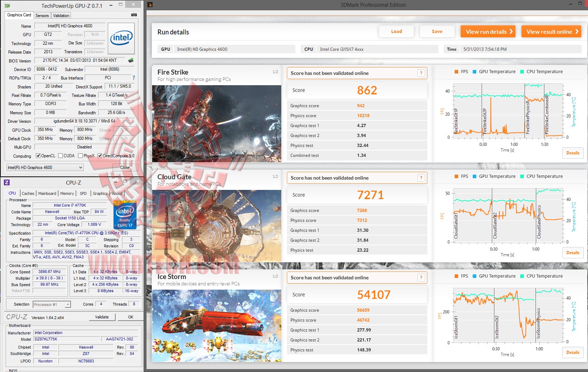
Task: Click the Fire Strike benchmark thumbnail
Action: point(217,124)
